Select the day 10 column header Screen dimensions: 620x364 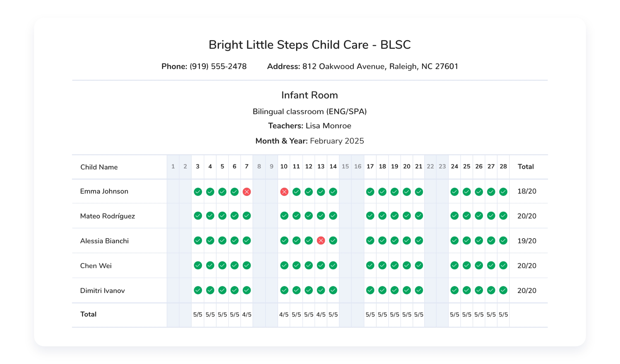coord(284,167)
